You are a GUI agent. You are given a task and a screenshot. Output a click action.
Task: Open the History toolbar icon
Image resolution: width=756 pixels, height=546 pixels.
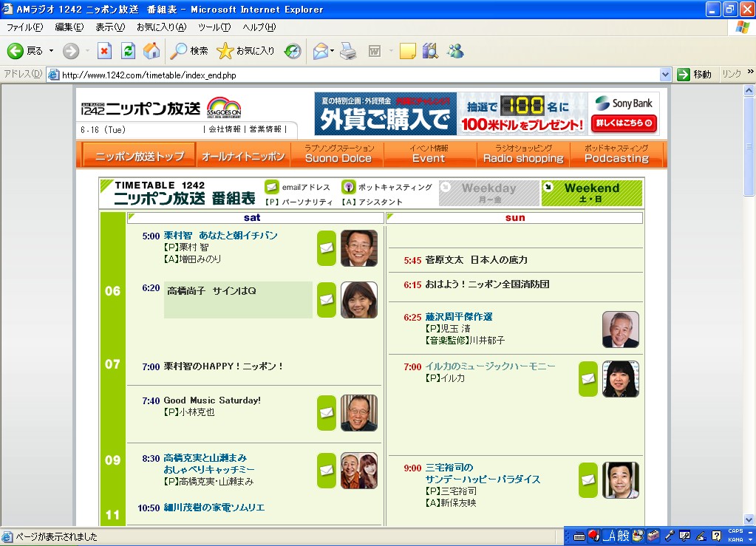click(x=293, y=51)
